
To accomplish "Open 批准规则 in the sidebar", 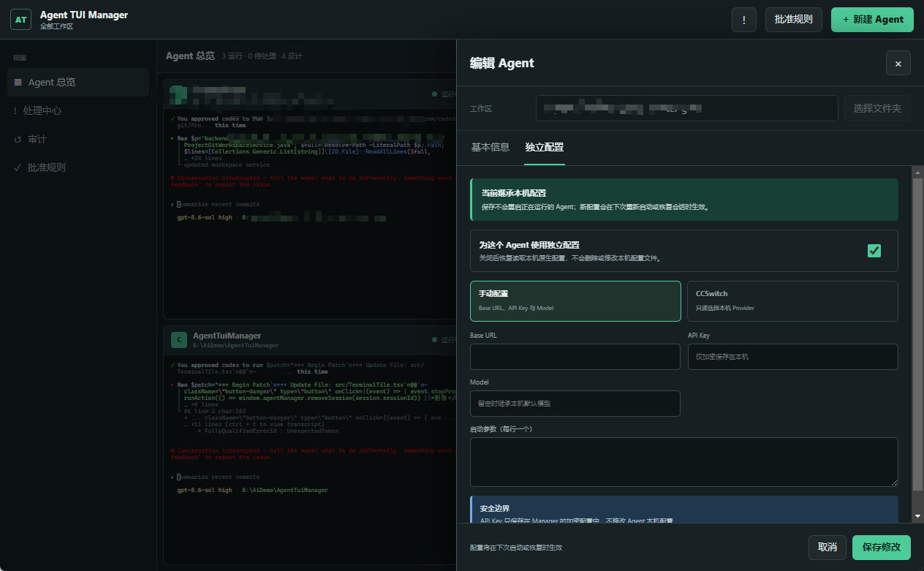I will pos(78,167).
